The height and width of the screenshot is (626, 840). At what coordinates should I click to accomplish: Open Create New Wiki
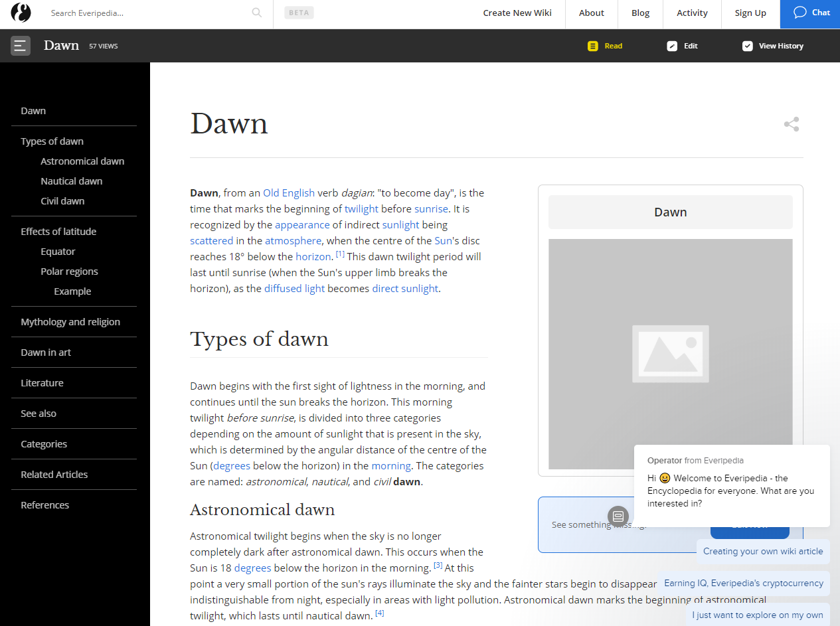[517, 13]
